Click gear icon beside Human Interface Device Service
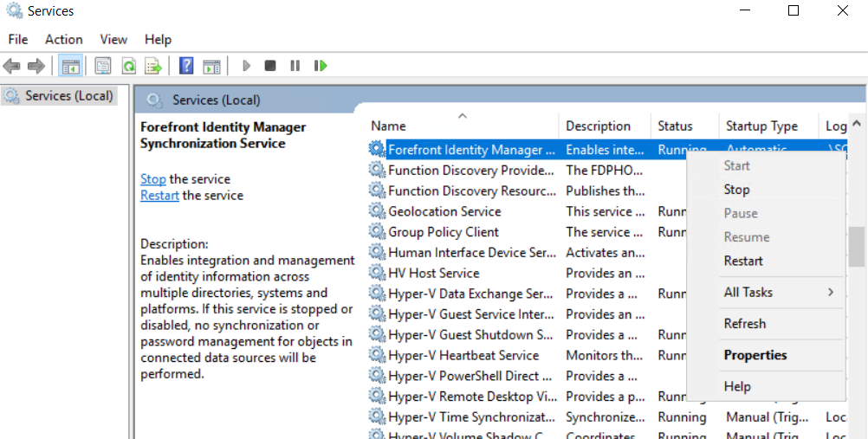This screenshot has width=868, height=439. [x=377, y=252]
